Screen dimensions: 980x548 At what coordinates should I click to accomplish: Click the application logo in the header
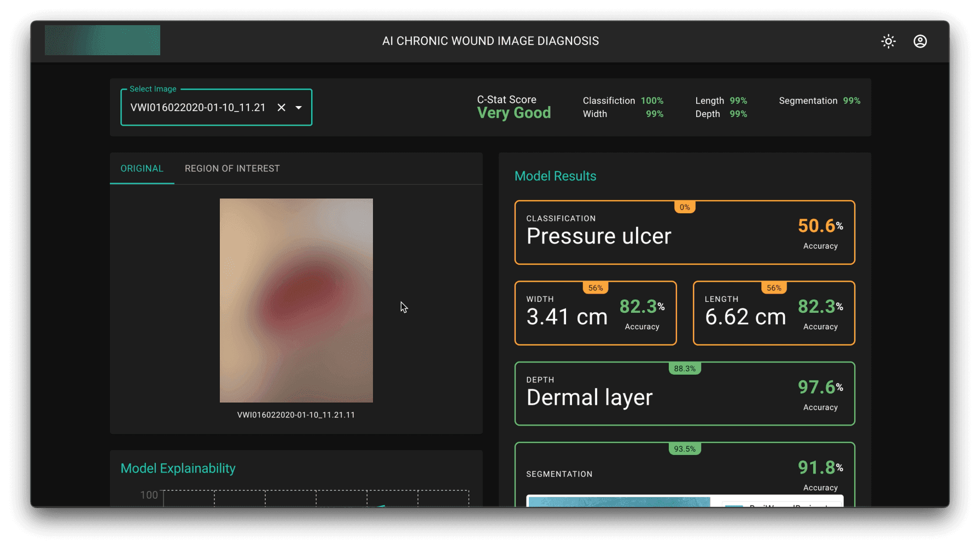pos(102,40)
